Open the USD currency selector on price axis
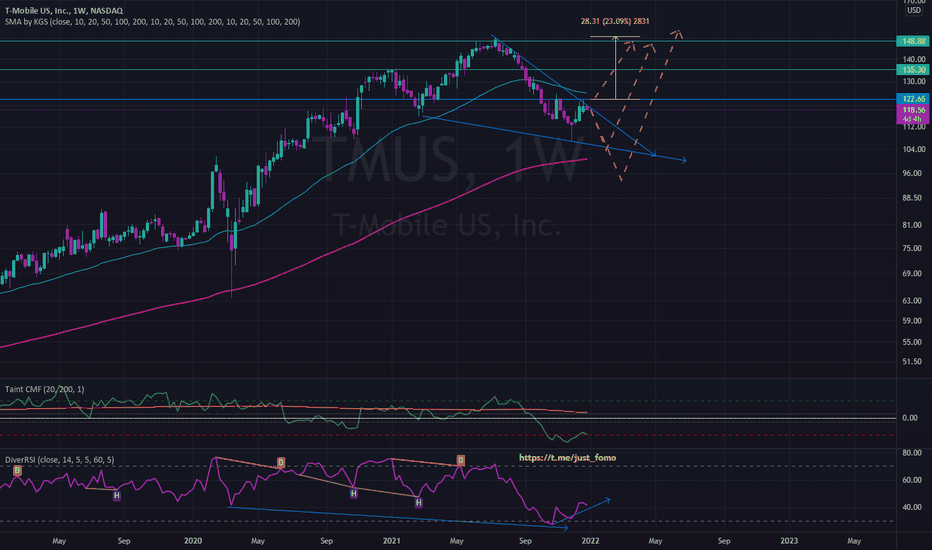The image size is (932, 550). 914,11
